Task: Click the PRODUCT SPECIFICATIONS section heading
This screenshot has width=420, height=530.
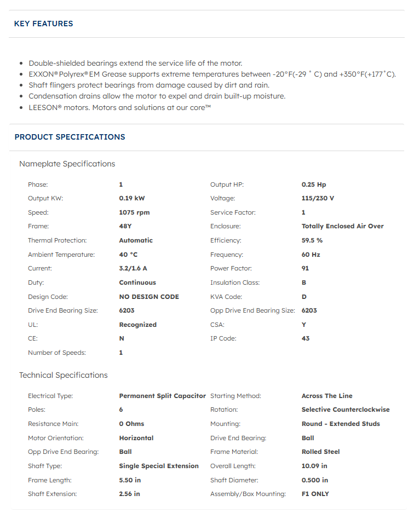Action: pyautogui.click(x=70, y=137)
